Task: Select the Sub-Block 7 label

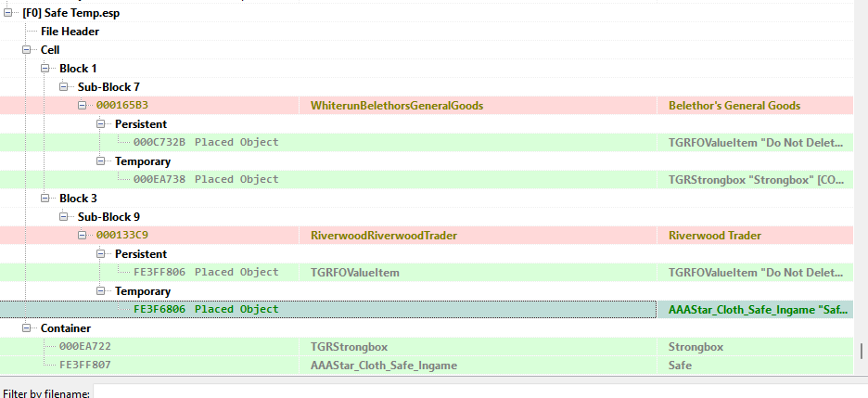Action: (108, 87)
